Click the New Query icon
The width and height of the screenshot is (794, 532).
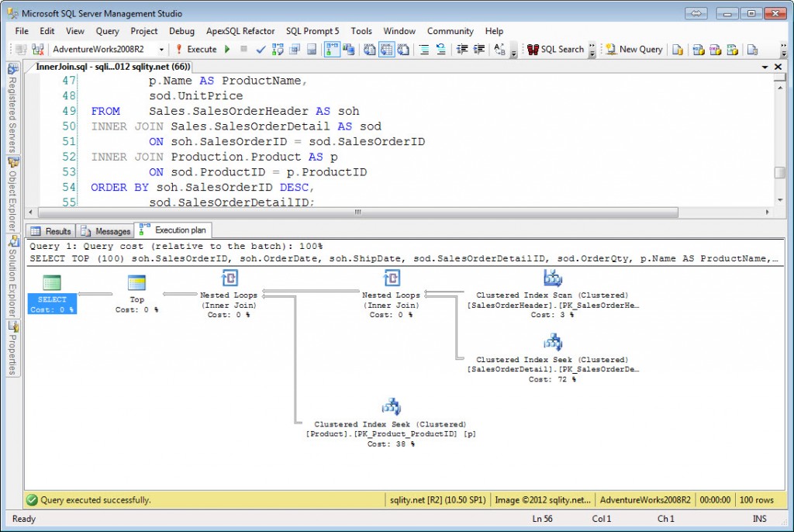(x=610, y=49)
